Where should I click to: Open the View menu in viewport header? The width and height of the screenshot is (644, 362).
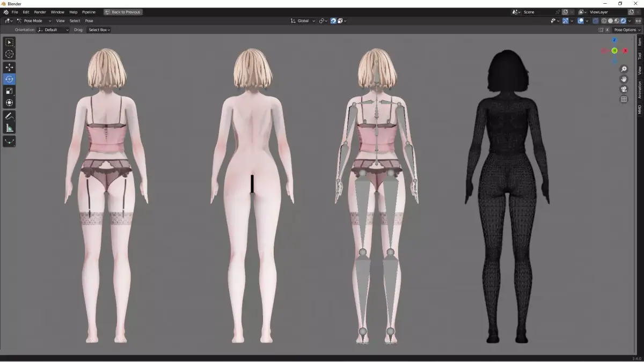[60, 21]
